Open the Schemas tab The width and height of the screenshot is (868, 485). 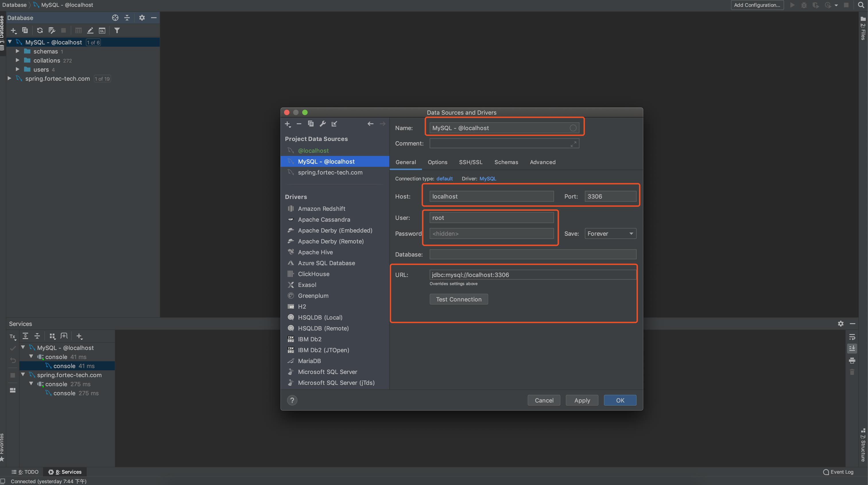[506, 162]
